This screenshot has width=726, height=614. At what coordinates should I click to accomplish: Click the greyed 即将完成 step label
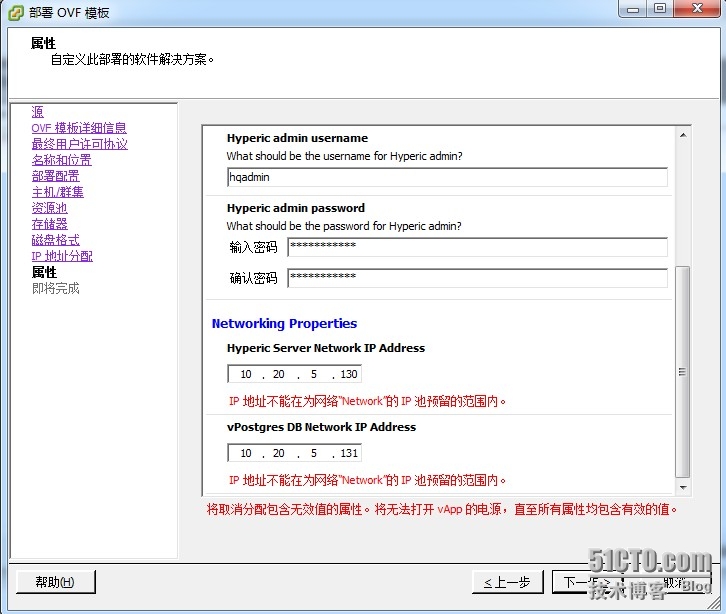point(55,288)
